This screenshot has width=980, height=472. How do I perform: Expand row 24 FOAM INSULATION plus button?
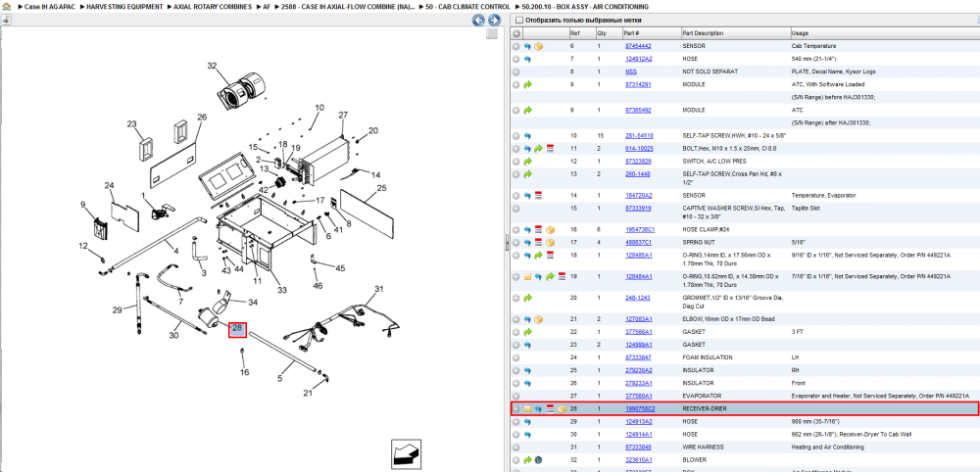click(516, 357)
